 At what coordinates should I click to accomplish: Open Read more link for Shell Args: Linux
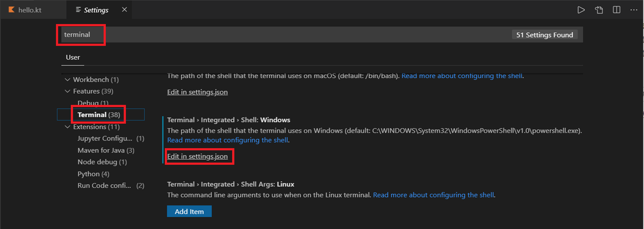[434, 195]
